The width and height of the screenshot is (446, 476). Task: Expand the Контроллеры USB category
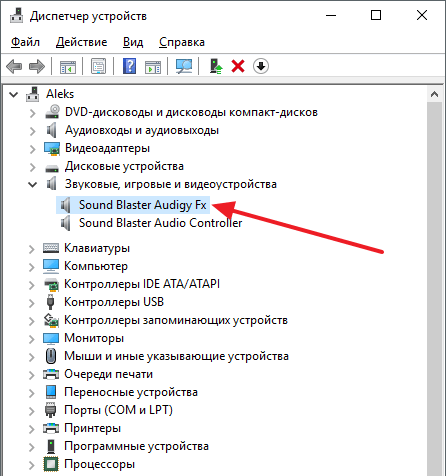point(31,303)
